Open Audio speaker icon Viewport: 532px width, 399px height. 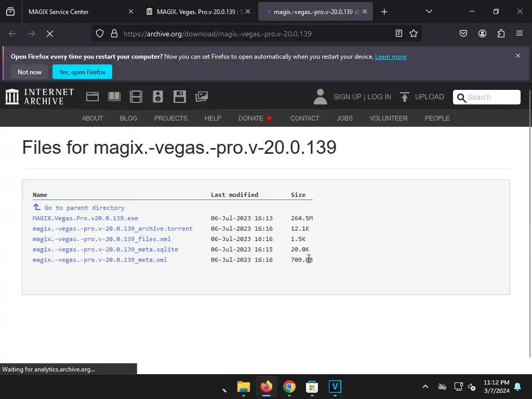(158, 97)
